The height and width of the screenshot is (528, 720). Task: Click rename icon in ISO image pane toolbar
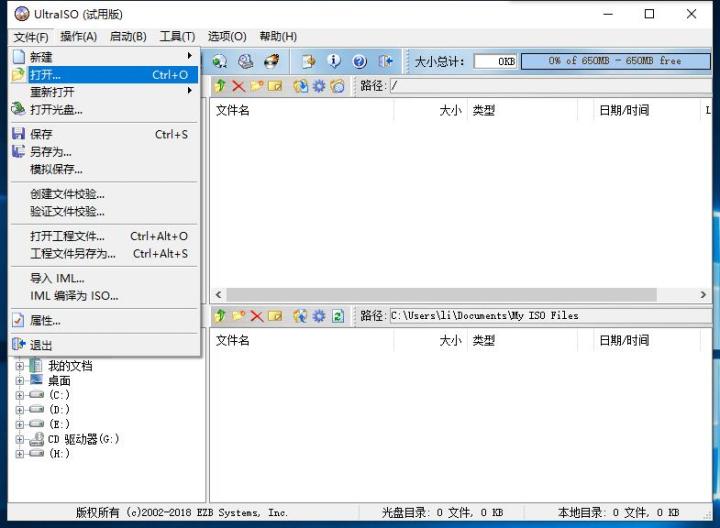275,86
